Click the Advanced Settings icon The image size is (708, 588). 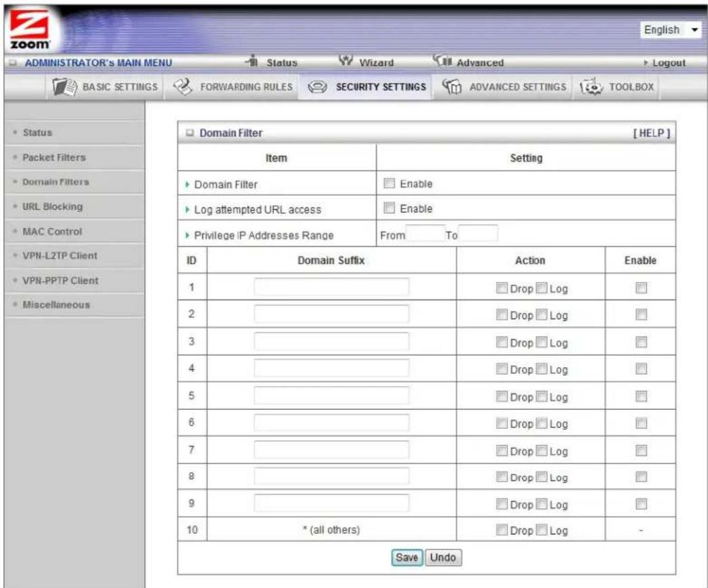click(451, 87)
